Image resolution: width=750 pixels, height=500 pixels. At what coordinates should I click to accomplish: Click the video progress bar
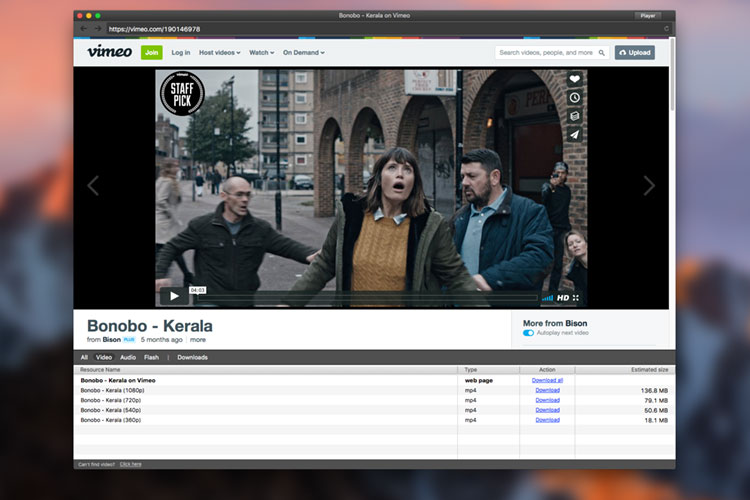[367, 298]
